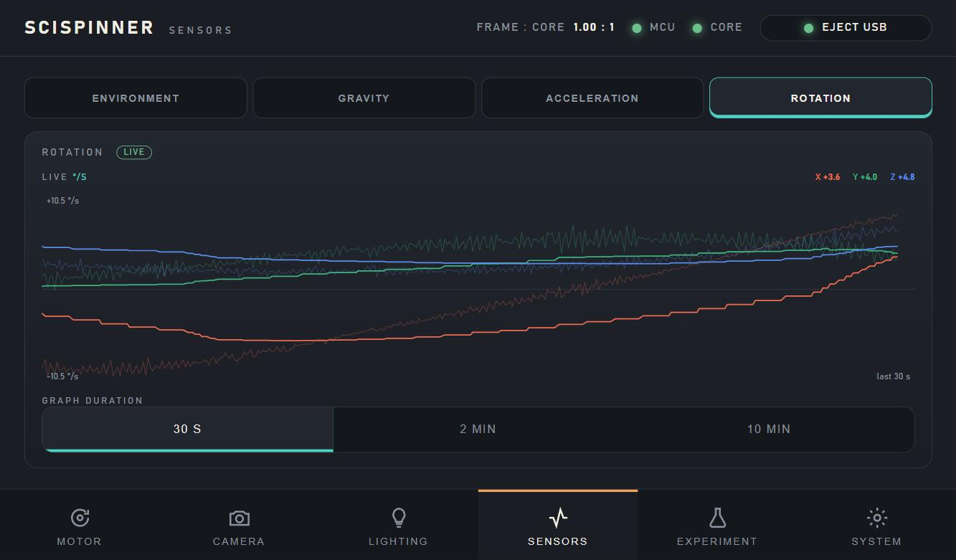The width and height of the screenshot is (956, 560).
Task: Open the System gear icon
Action: point(876,518)
